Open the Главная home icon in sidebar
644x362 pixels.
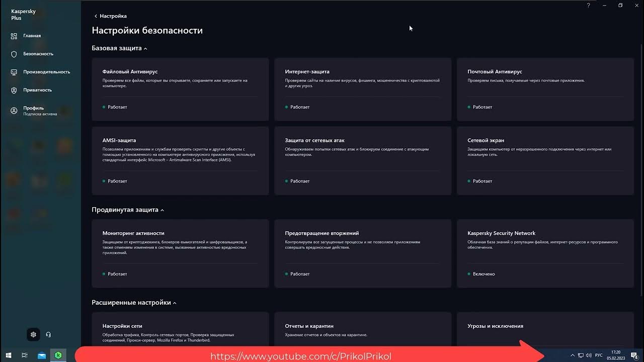[x=14, y=36]
